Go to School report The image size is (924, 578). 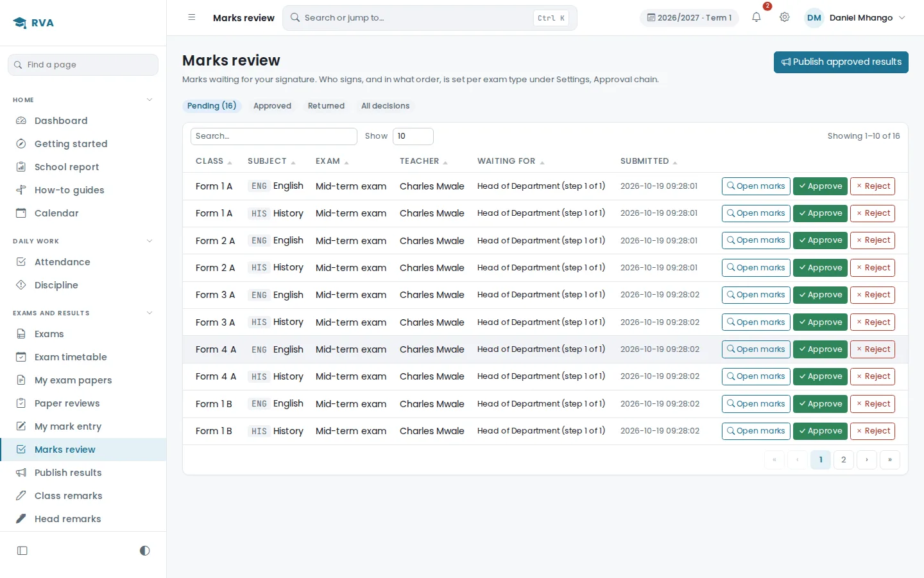pyautogui.click(x=83, y=167)
